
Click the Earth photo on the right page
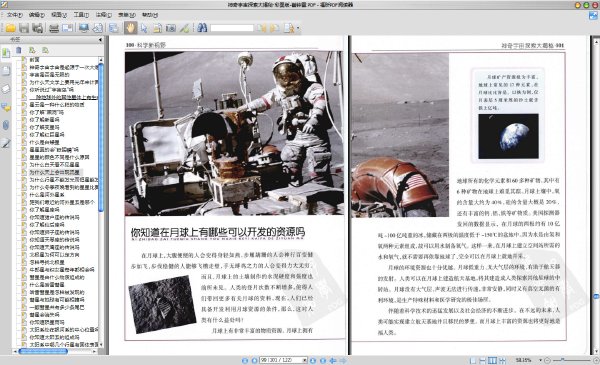pyautogui.click(x=508, y=136)
